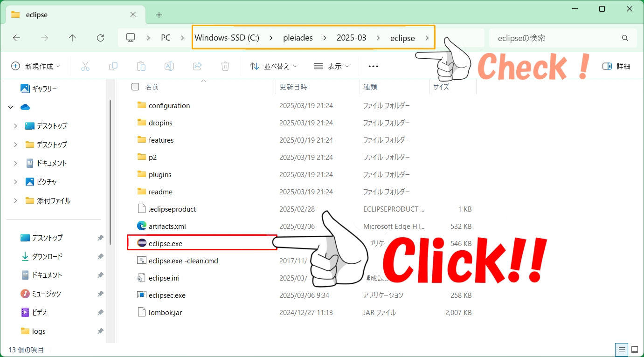Image resolution: width=644 pixels, height=357 pixels.
Task: Go up one level with the up arrow
Action: 72,38
